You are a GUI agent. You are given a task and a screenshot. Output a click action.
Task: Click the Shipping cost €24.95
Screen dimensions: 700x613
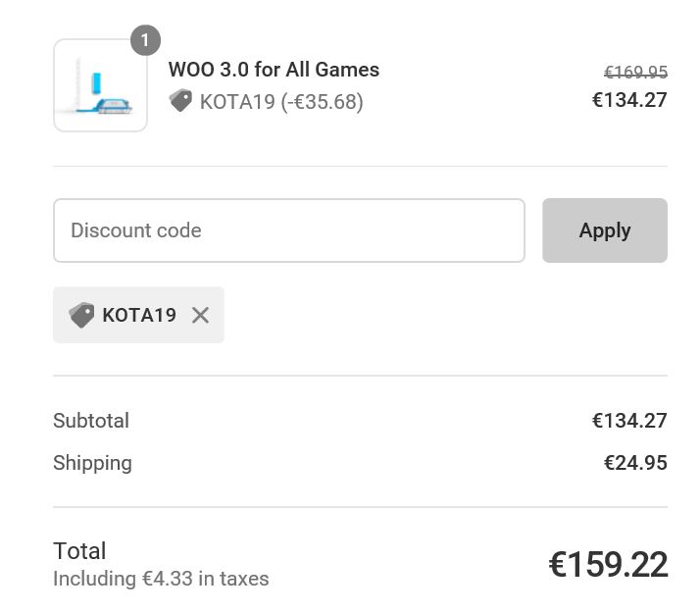point(635,463)
